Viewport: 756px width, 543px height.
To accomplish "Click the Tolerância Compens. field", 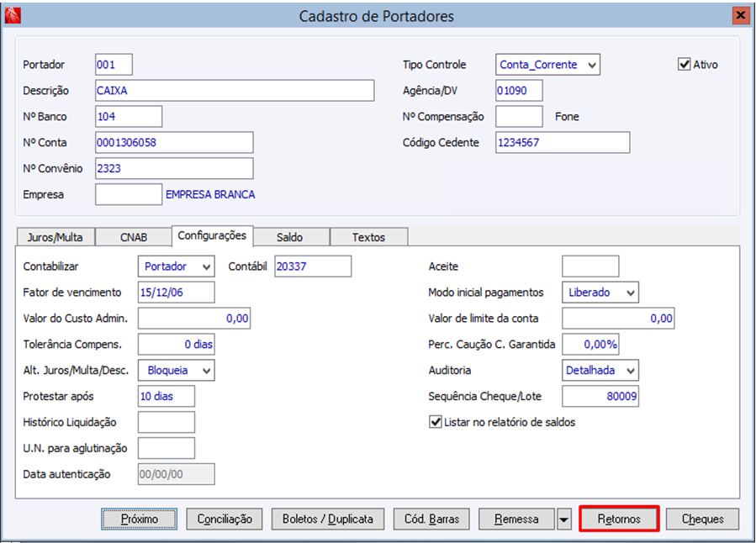I will [x=177, y=345].
